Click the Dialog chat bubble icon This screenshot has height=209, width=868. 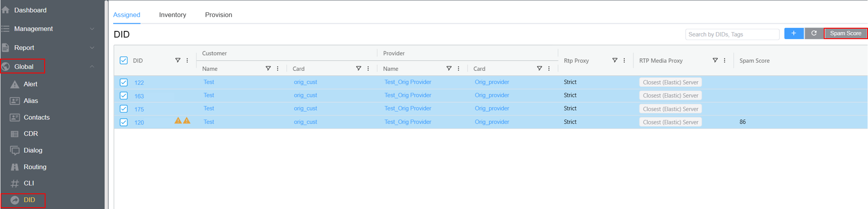(x=15, y=150)
